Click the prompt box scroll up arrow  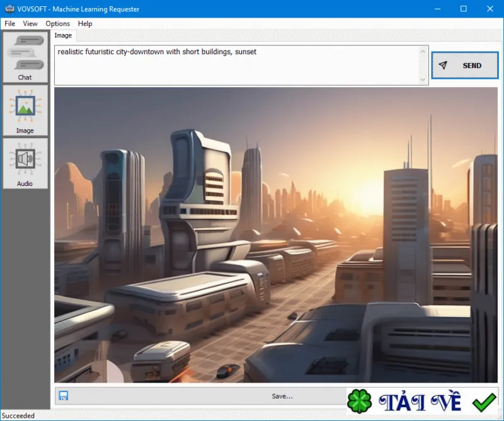point(423,52)
